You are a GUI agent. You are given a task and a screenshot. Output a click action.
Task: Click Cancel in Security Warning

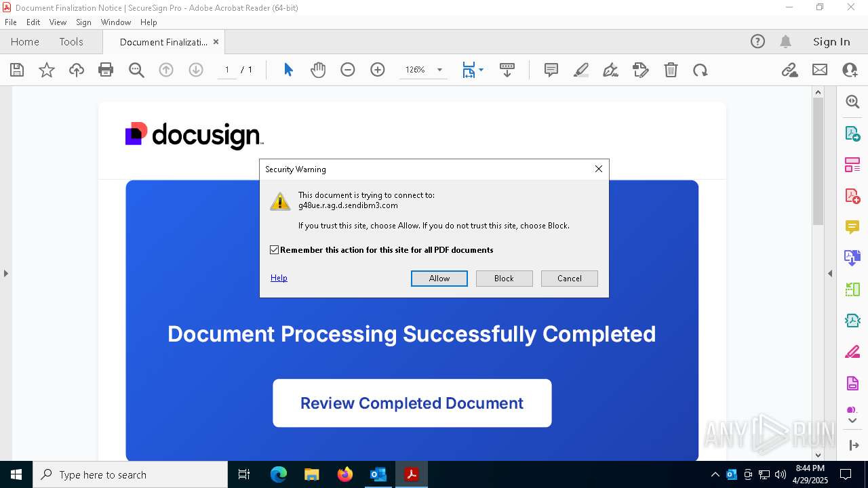570,279
